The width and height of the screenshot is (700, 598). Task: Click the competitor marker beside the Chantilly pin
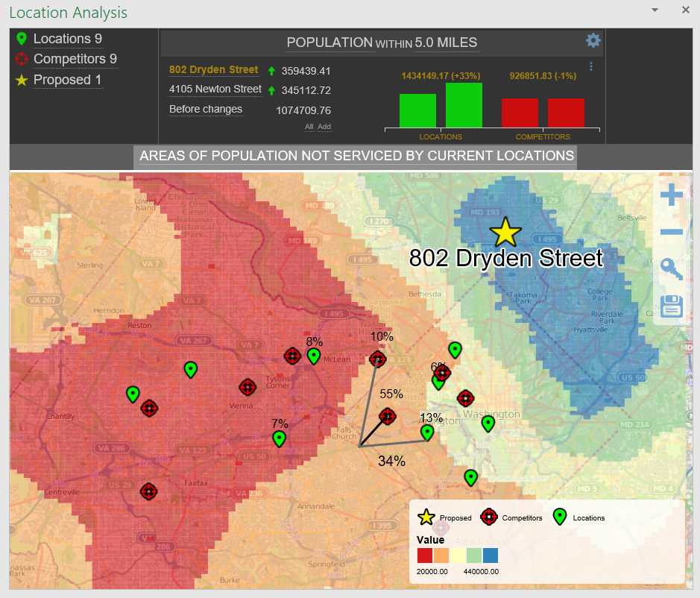click(149, 408)
